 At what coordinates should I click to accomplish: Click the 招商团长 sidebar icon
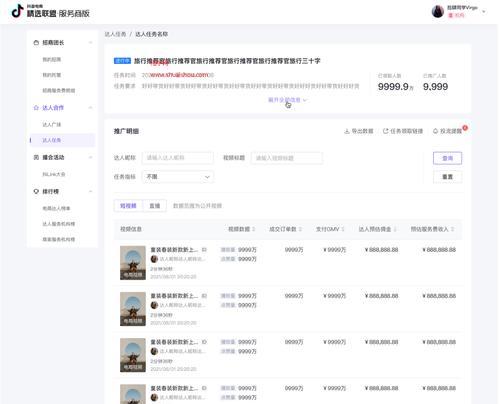tap(36, 43)
